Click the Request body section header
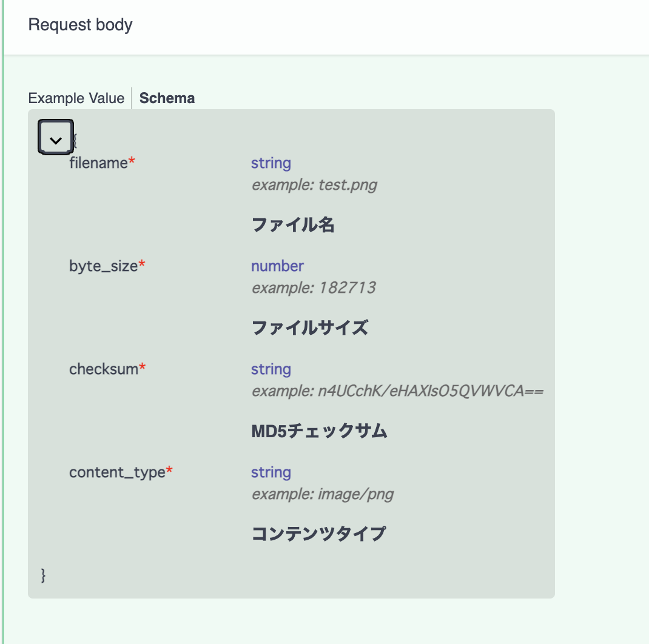 (80, 24)
